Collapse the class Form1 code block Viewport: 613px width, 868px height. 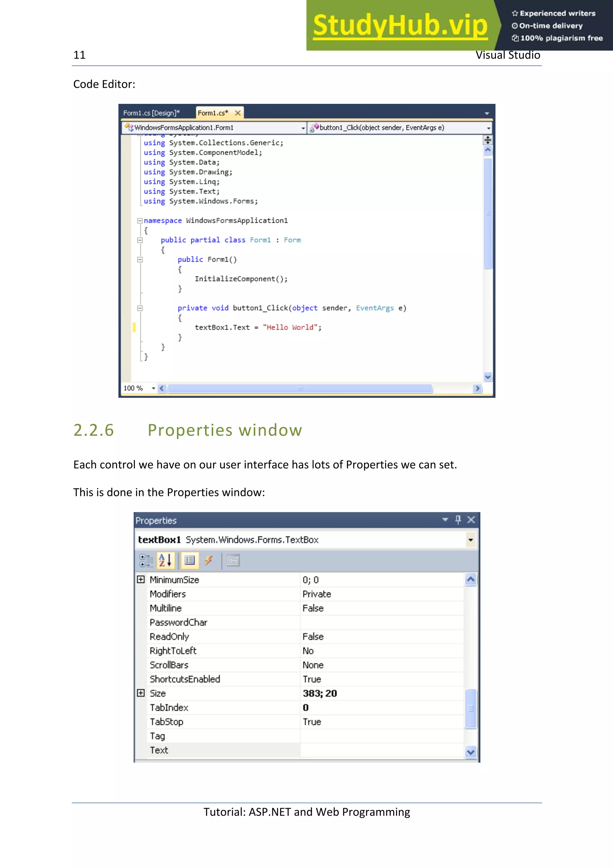(140, 240)
